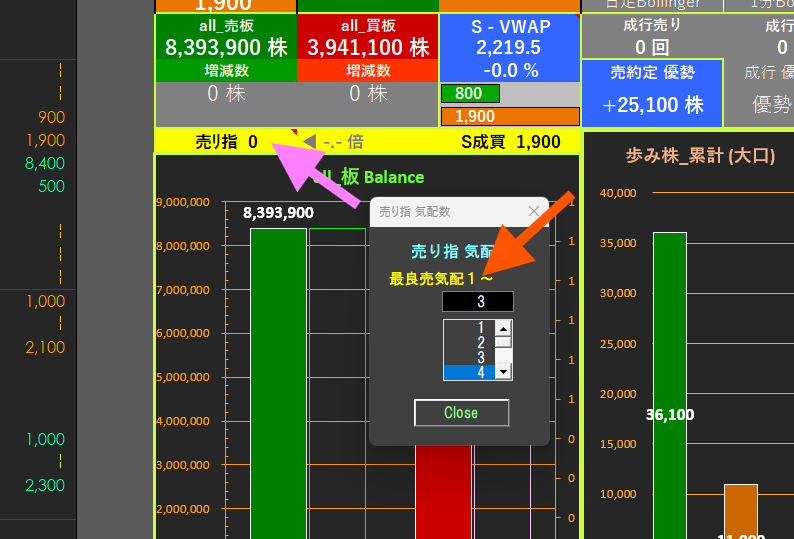This screenshot has width=794, height=539.
Task: Click the tall green 8,393,900 chart bar
Action: click(x=278, y=380)
